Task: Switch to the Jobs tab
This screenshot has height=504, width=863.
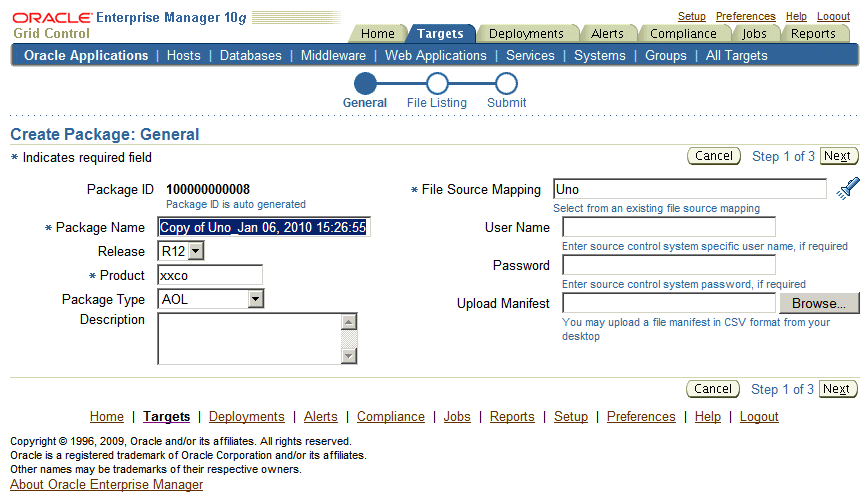Action: point(754,34)
